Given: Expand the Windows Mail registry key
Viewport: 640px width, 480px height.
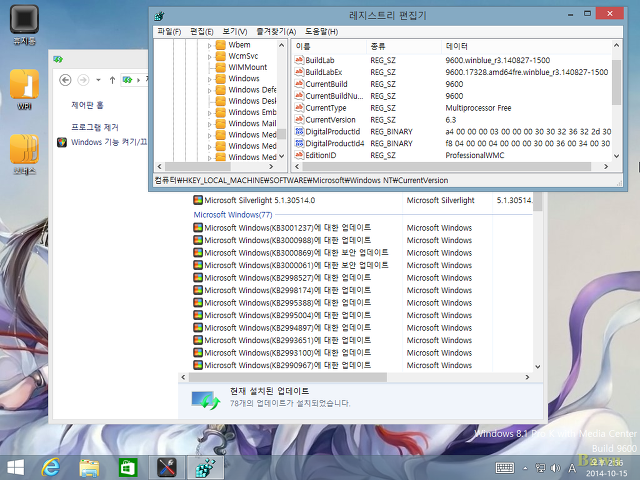Looking at the screenshot, I should tap(209, 124).
